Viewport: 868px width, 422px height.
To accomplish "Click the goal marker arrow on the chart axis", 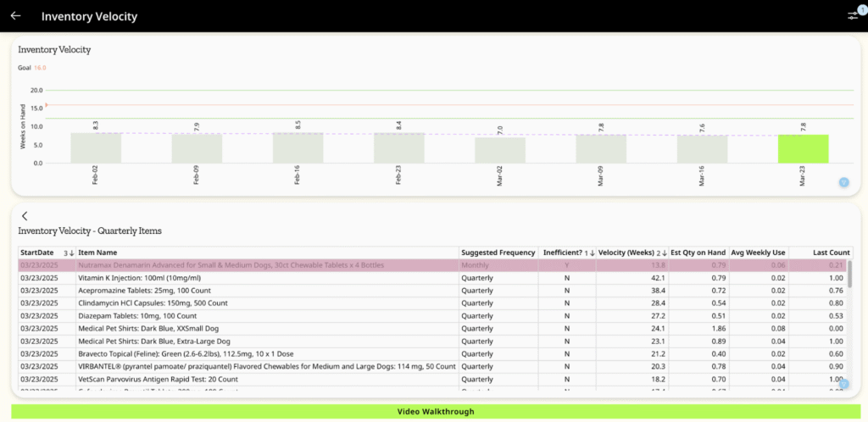I will coord(47,105).
